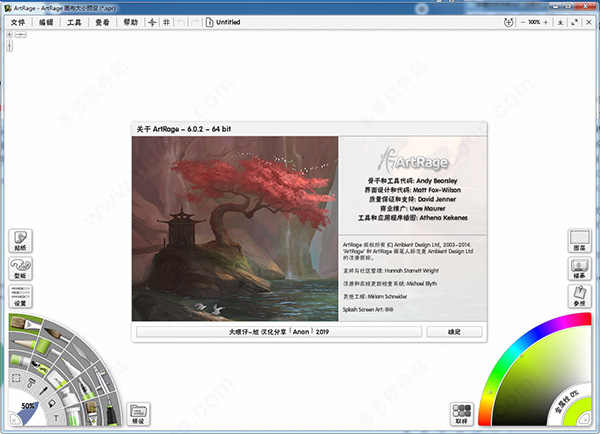This screenshot has height=434, width=600.
Task: Pick the black-nib Ink Pen tool
Action: coord(85,388)
